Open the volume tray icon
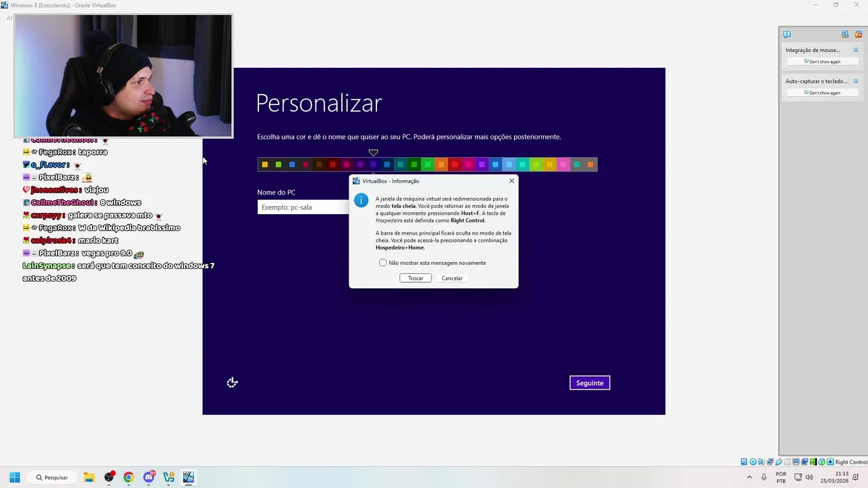 (809, 477)
